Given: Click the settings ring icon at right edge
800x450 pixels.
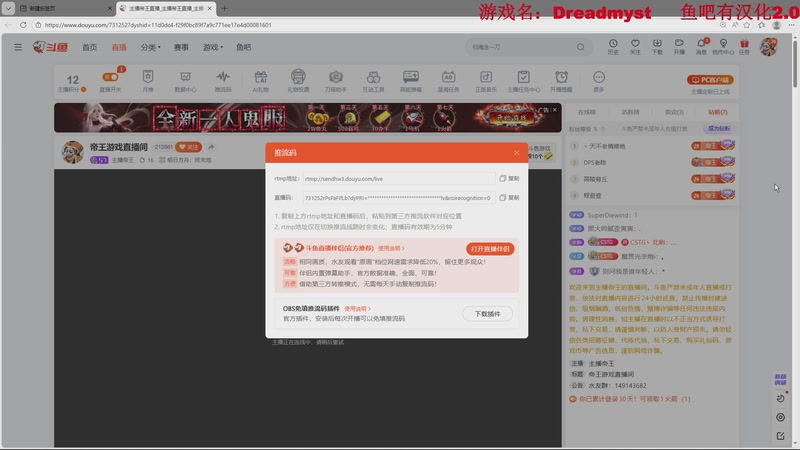Looking at the screenshot, I should [x=781, y=417].
